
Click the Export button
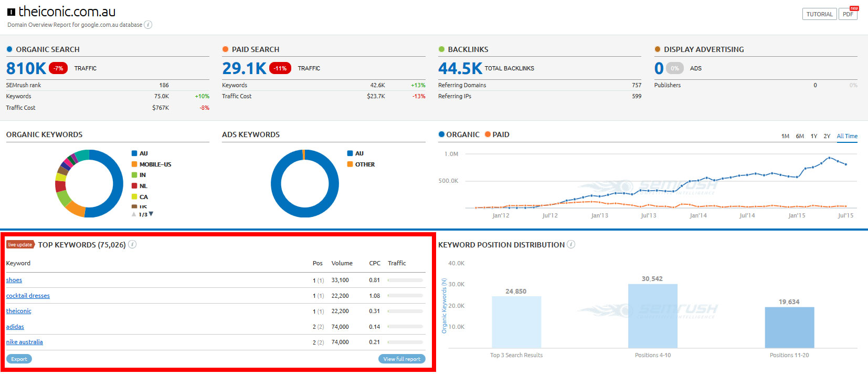pyautogui.click(x=19, y=359)
